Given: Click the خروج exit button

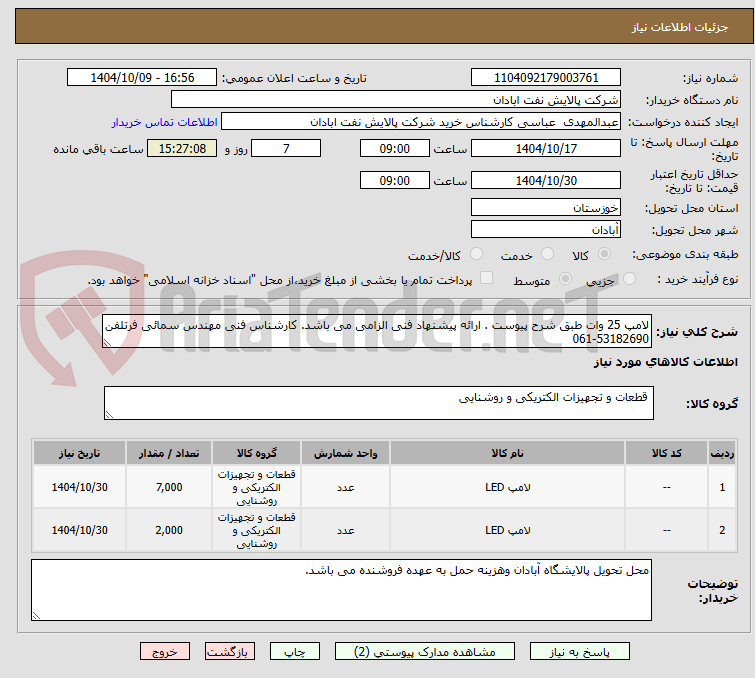Looking at the screenshot, I should pyautogui.click(x=165, y=652).
